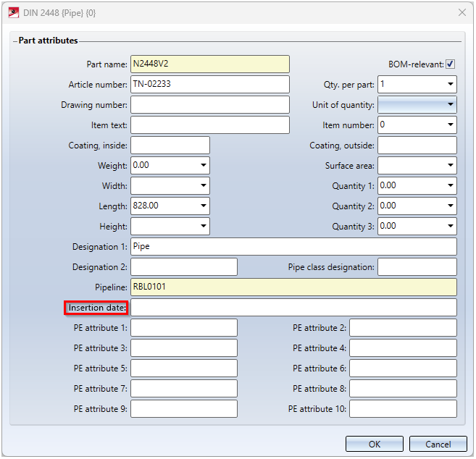
Task: Click the OK button
Action: click(375, 444)
